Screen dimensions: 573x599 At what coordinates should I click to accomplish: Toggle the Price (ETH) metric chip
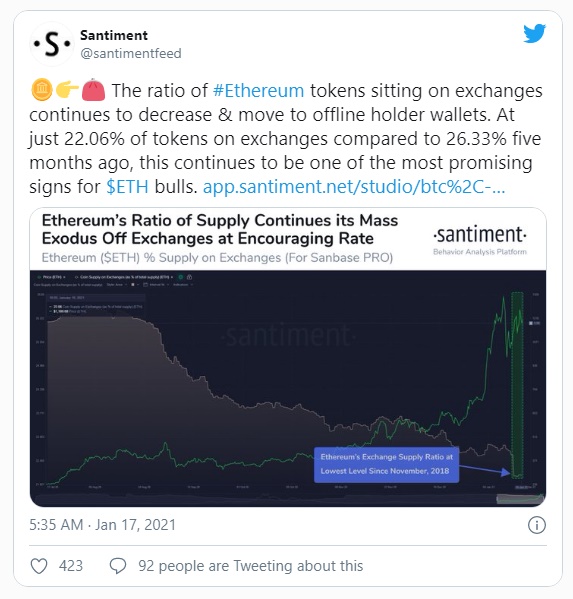coord(52,277)
